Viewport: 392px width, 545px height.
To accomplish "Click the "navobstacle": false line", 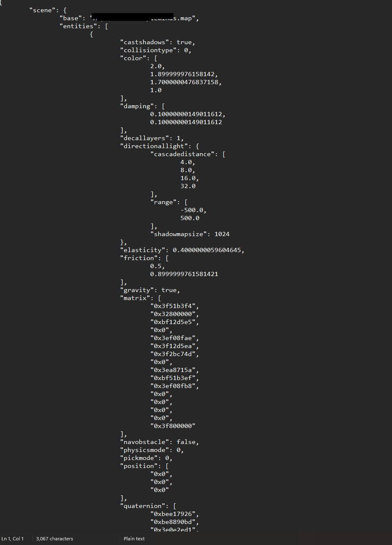I will [x=159, y=442].
